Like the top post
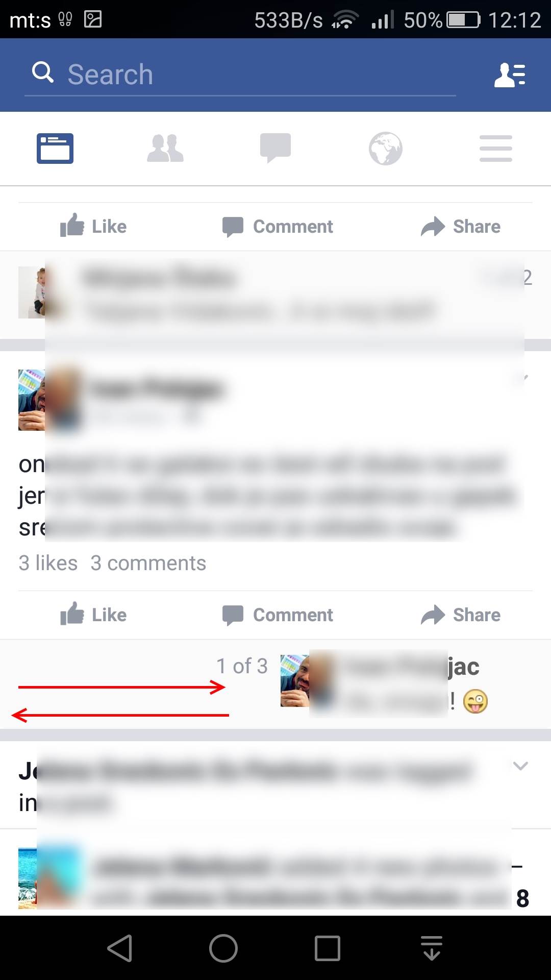The image size is (551, 980). pyautogui.click(x=93, y=226)
